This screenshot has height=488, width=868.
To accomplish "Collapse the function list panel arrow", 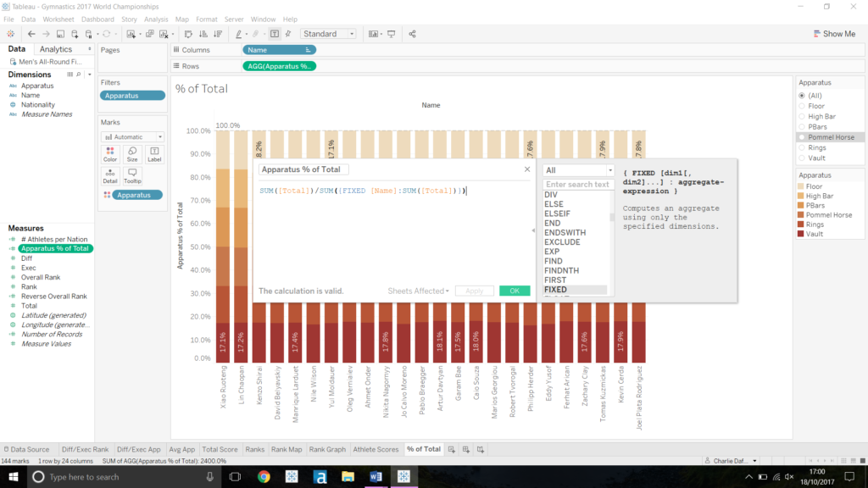I will coord(534,230).
